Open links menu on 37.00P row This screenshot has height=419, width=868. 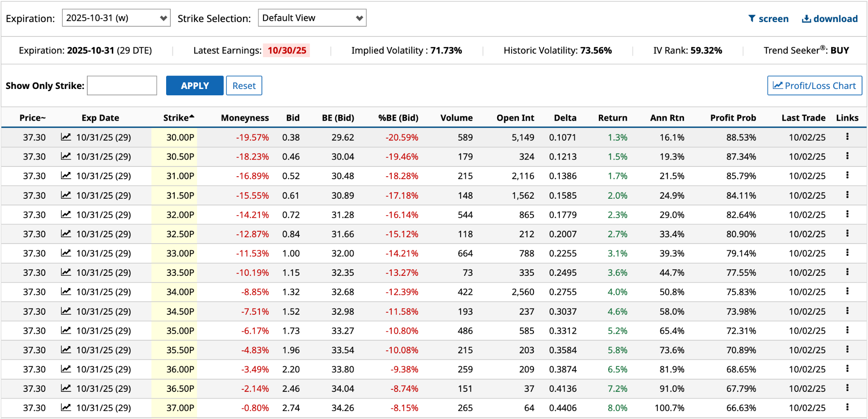coord(847,407)
